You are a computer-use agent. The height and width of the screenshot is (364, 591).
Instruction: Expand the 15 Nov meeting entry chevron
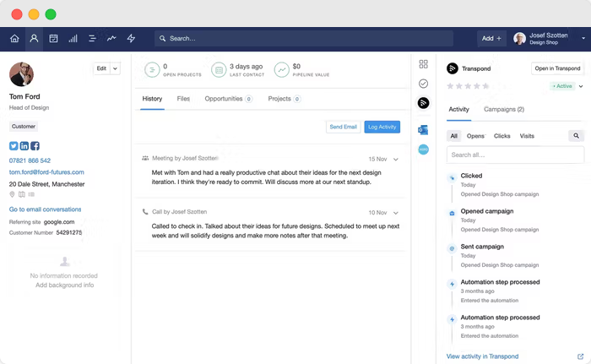pyautogui.click(x=396, y=159)
